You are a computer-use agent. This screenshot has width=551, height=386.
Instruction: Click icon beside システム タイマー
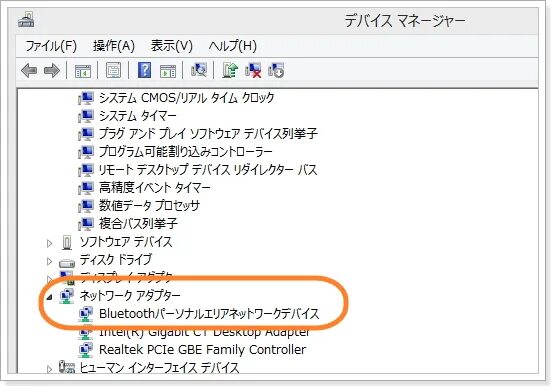pyautogui.click(x=86, y=116)
